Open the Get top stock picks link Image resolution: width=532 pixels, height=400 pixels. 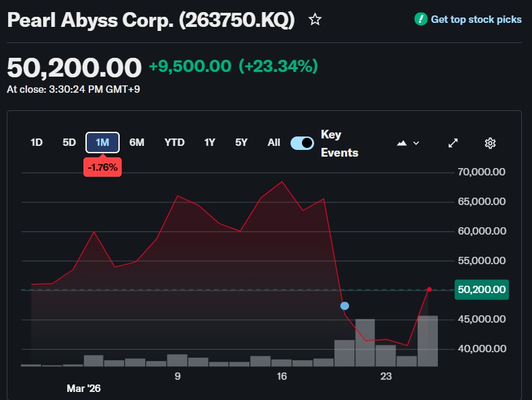[476, 19]
